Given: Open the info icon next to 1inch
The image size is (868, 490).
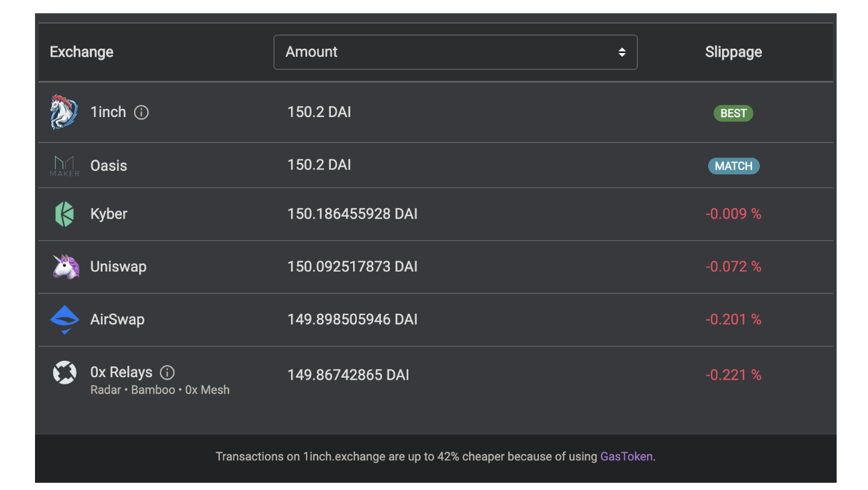Looking at the screenshot, I should pos(141,112).
